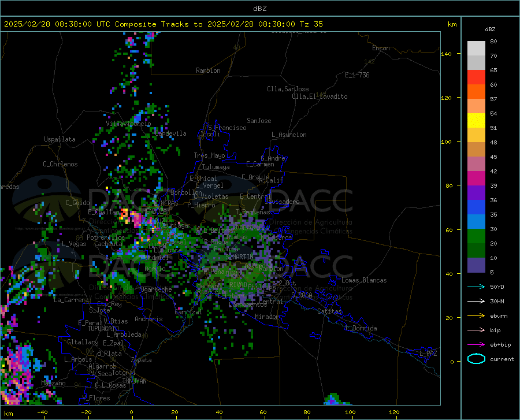This screenshot has height=420, width=520.
Task: Pick the bright green swatch below 30
Action: click(x=476, y=236)
